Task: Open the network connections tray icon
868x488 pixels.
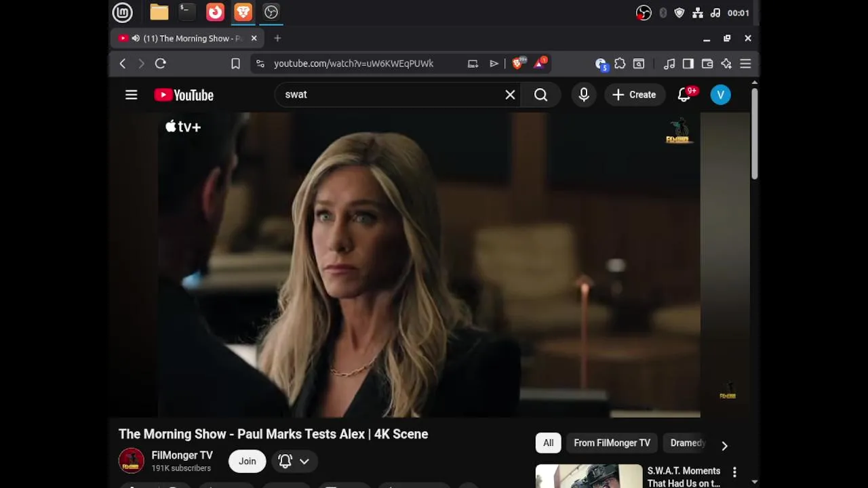Action: 698,13
